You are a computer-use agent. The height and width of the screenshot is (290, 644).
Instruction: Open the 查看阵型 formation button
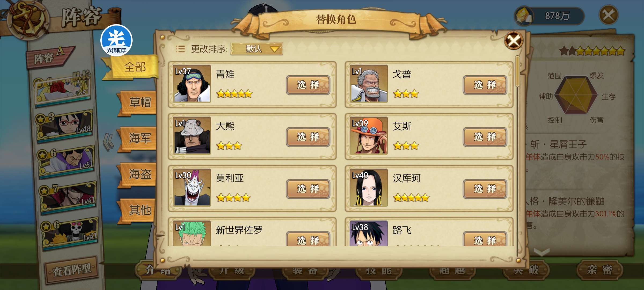[72, 270]
